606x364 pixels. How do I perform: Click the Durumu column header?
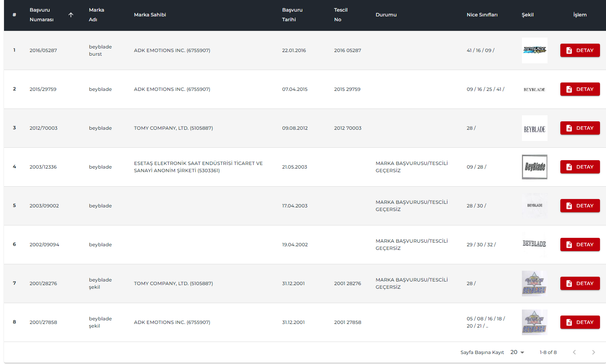[x=386, y=15]
